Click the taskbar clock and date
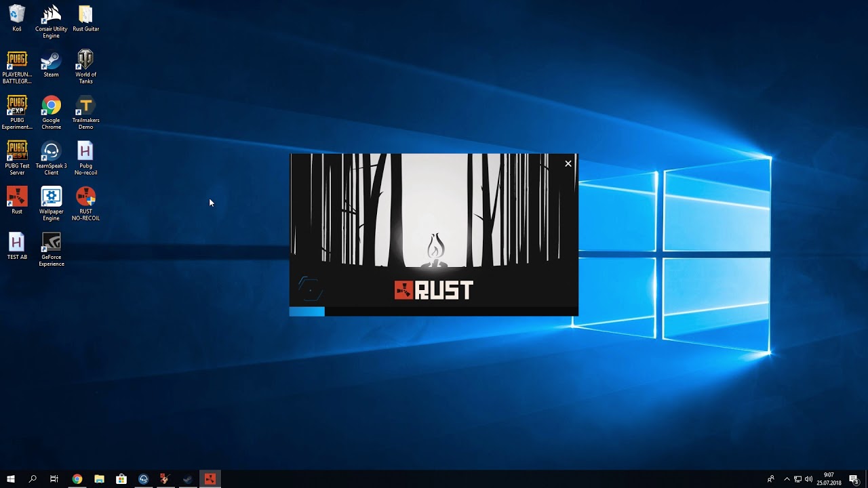This screenshot has width=868, height=488. click(829, 479)
